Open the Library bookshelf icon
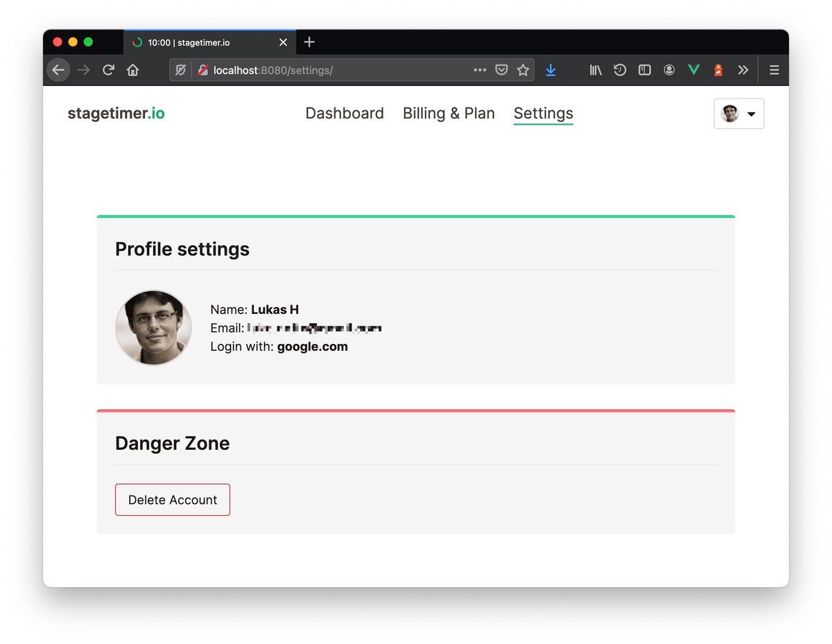Screen dimensions: 832x644 [596, 70]
